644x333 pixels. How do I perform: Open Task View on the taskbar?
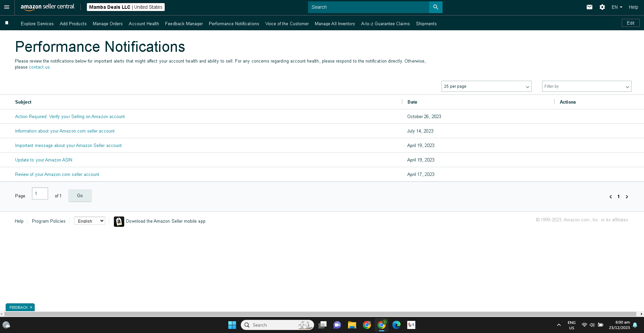(x=323, y=325)
